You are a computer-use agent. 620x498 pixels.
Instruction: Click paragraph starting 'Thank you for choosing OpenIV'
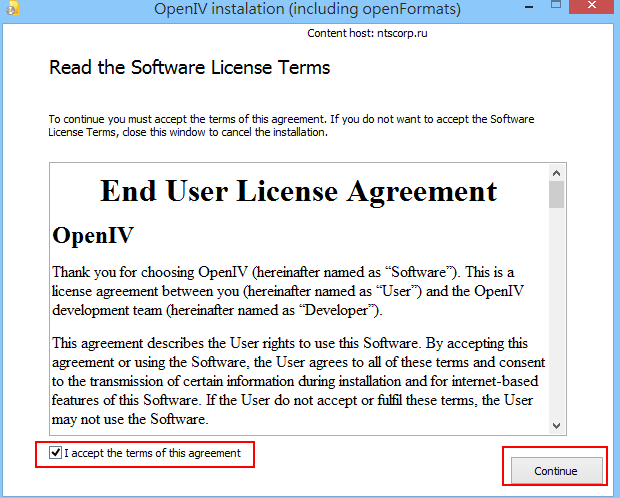[x=288, y=291]
